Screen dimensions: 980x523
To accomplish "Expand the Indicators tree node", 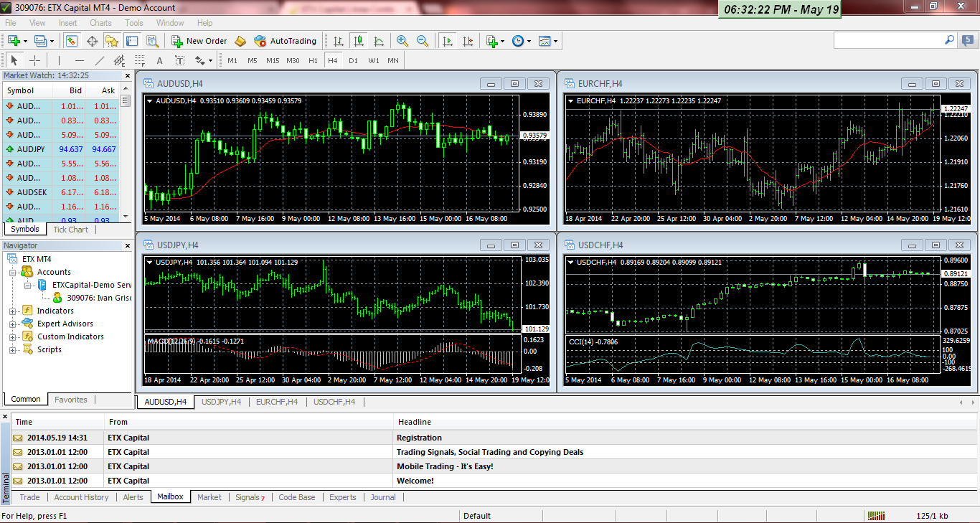I will [12, 311].
